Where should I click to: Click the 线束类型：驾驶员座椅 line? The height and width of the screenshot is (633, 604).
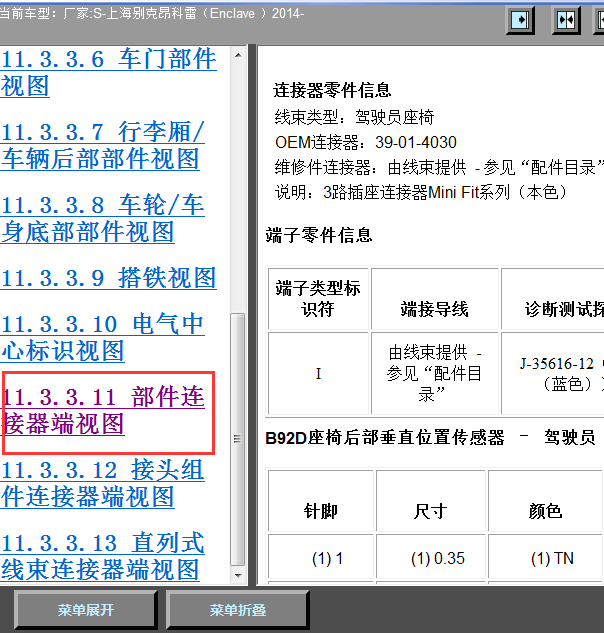click(354, 117)
